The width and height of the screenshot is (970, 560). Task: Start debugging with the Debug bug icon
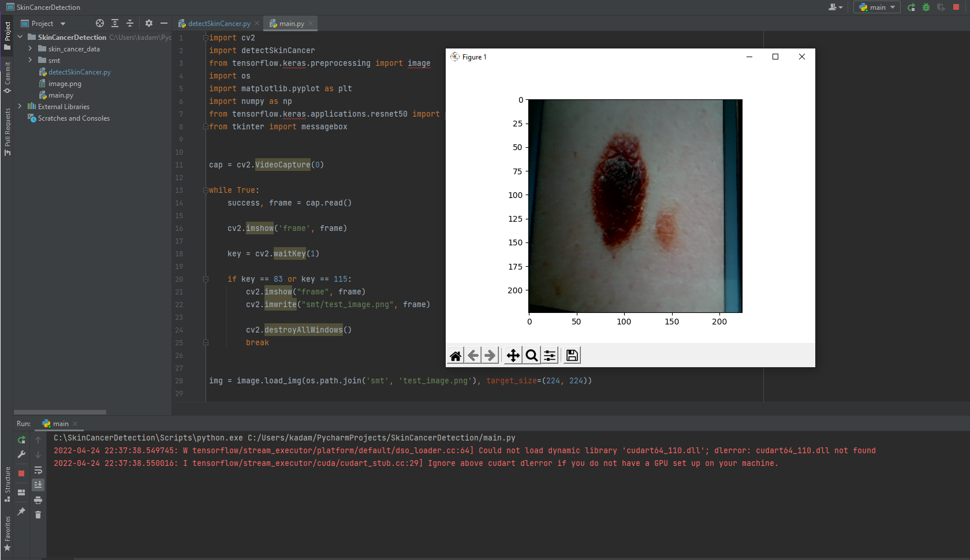coord(926,7)
